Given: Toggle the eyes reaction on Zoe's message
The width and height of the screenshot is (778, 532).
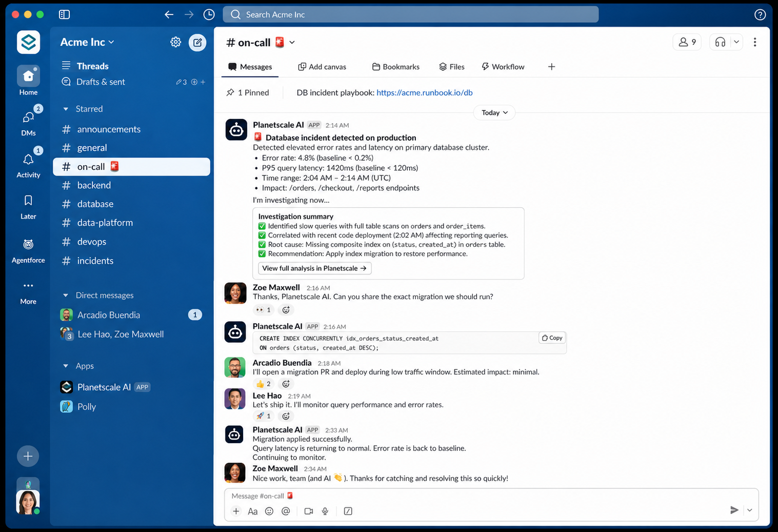Looking at the screenshot, I should (x=264, y=310).
